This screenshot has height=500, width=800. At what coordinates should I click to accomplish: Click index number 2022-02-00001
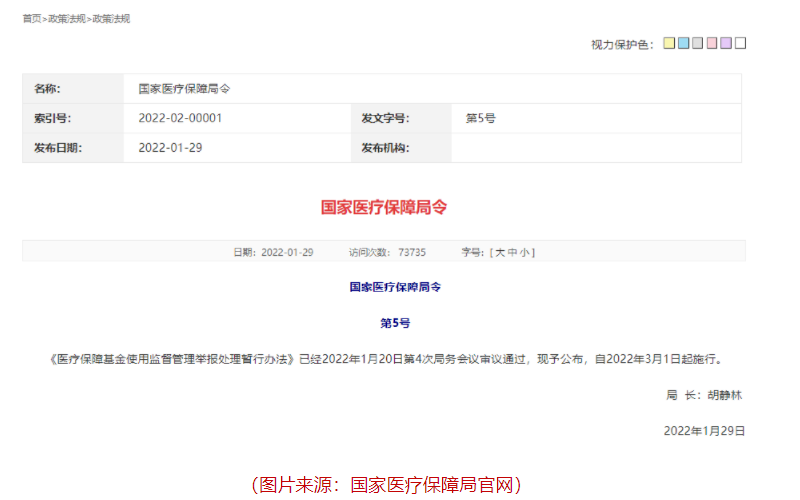[x=180, y=118]
